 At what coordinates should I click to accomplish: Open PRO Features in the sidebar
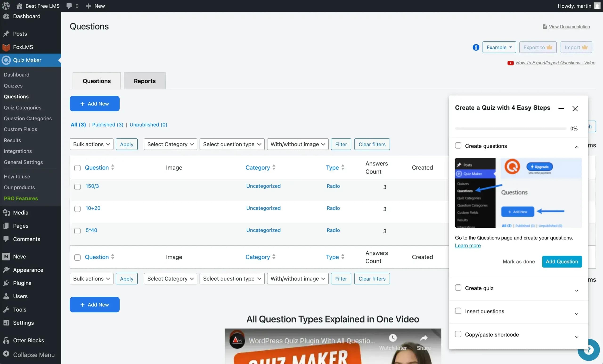coord(21,198)
